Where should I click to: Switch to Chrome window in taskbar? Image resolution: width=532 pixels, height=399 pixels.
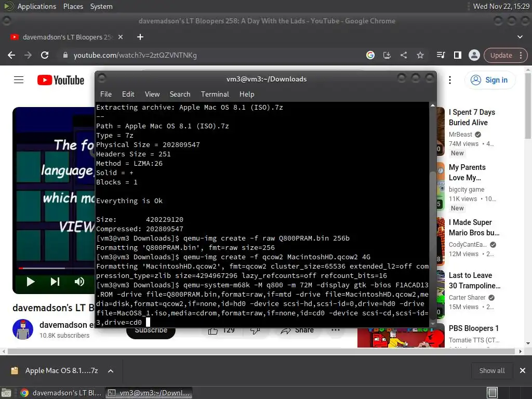[61, 393]
